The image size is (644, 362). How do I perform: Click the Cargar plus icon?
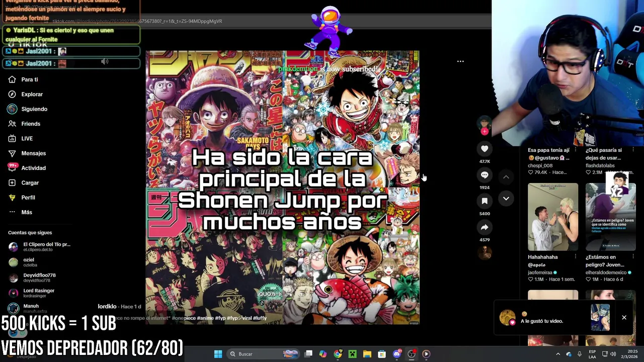(x=12, y=183)
